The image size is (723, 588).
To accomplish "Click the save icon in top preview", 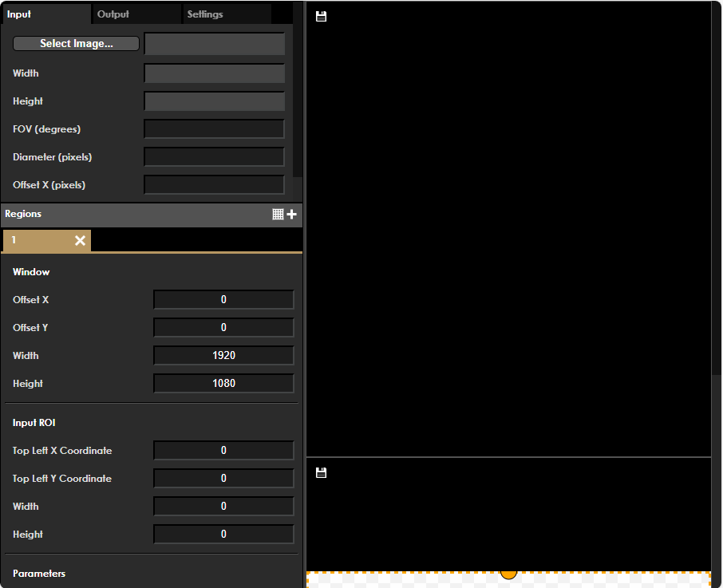I will 322,17.
